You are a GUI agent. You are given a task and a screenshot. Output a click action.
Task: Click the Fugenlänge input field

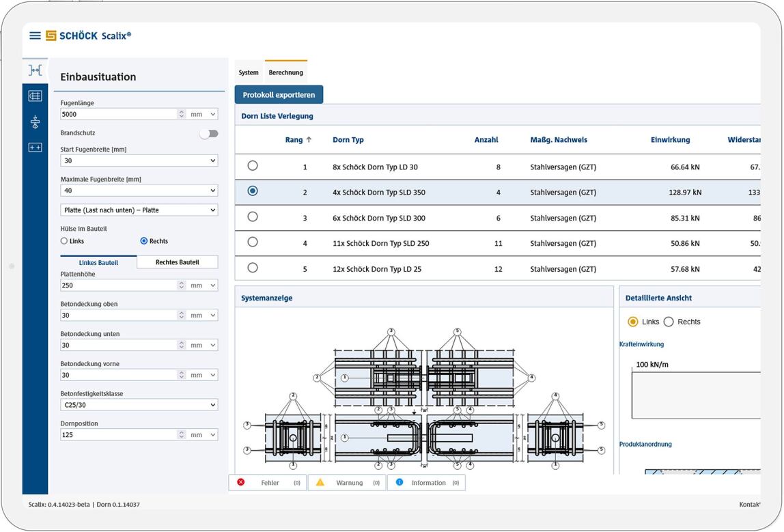[x=119, y=114]
